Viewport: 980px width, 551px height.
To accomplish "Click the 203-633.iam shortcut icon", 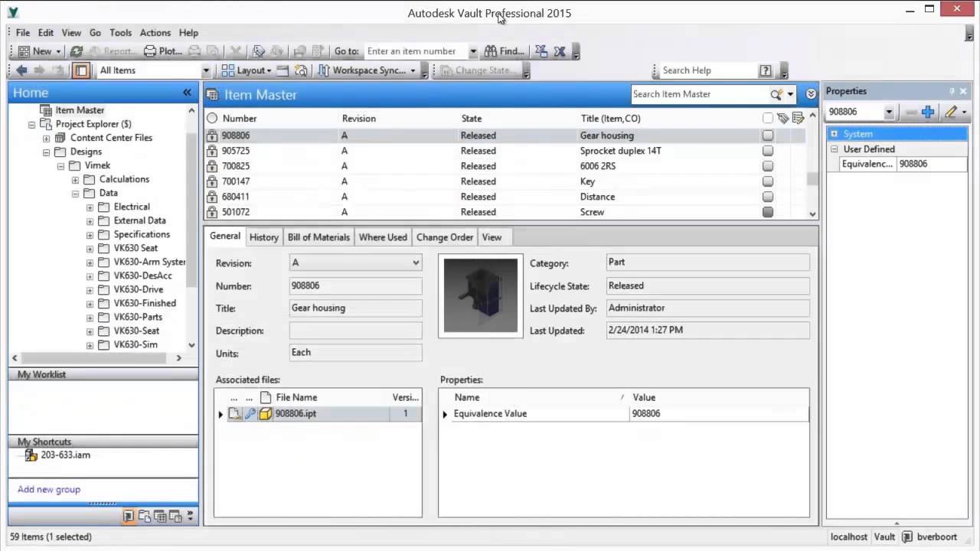I will pos(31,455).
